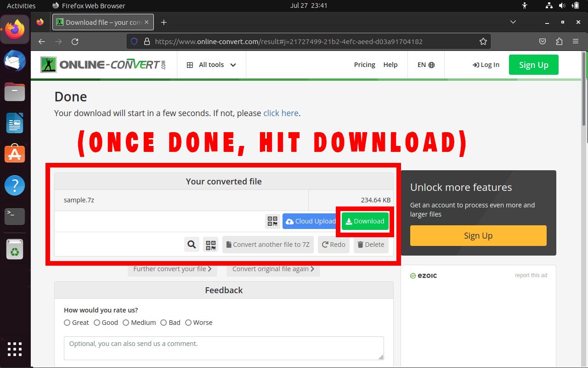Expand Further convert your file
588x368 pixels.
pos(172,269)
